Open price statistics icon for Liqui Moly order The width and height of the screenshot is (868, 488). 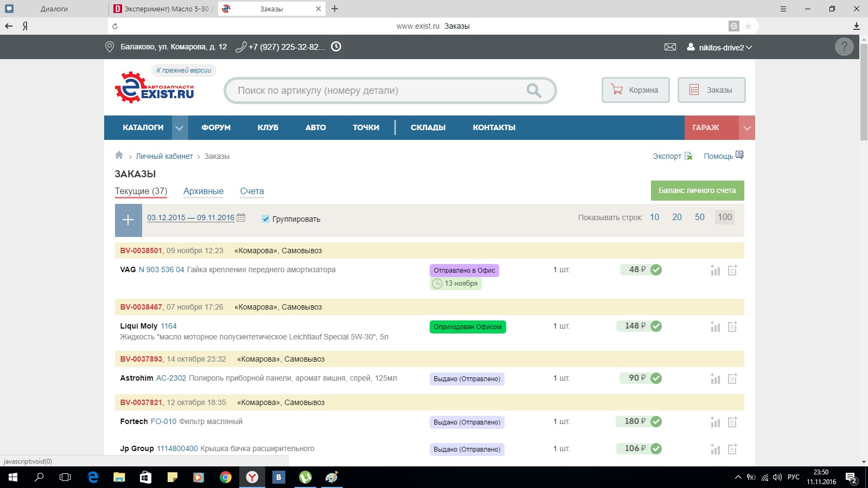(x=715, y=326)
